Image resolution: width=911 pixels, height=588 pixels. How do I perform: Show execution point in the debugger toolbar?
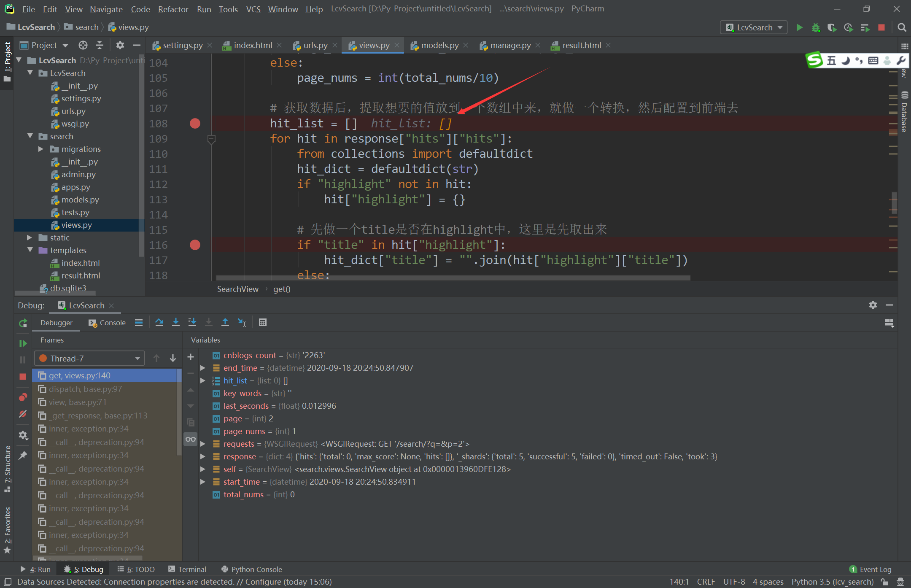tap(139, 322)
